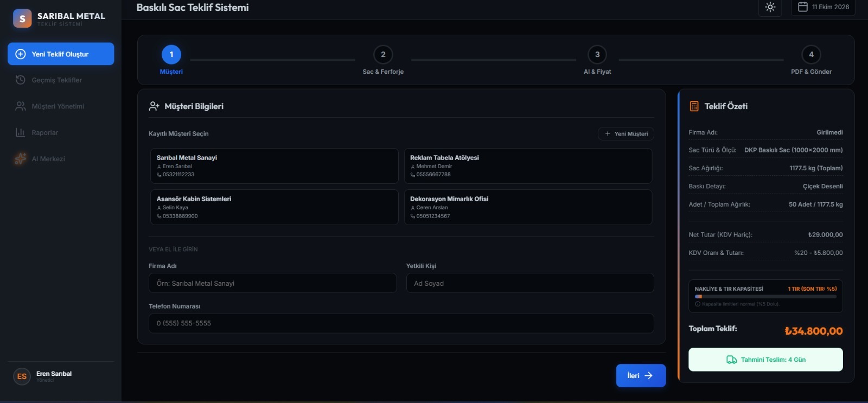Click the AI Merkezi sparkle icon

(x=20, y=158)
